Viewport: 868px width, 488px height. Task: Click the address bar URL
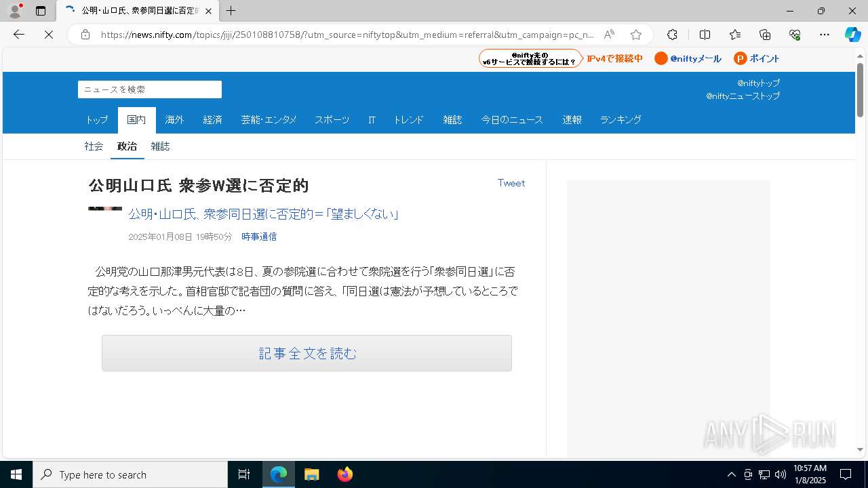[347, 35]
